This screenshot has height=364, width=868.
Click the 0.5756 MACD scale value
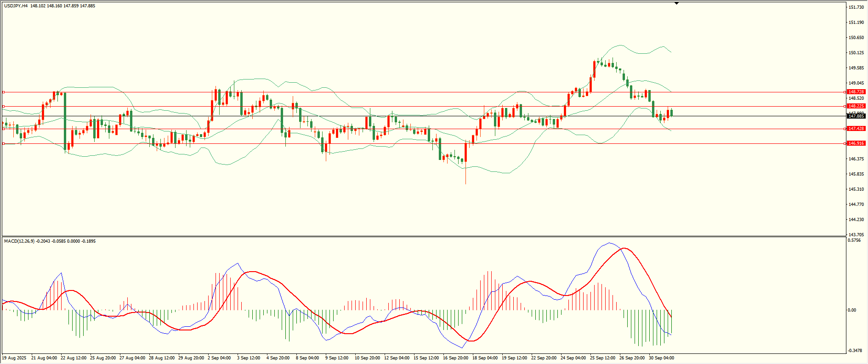(854, 240)
